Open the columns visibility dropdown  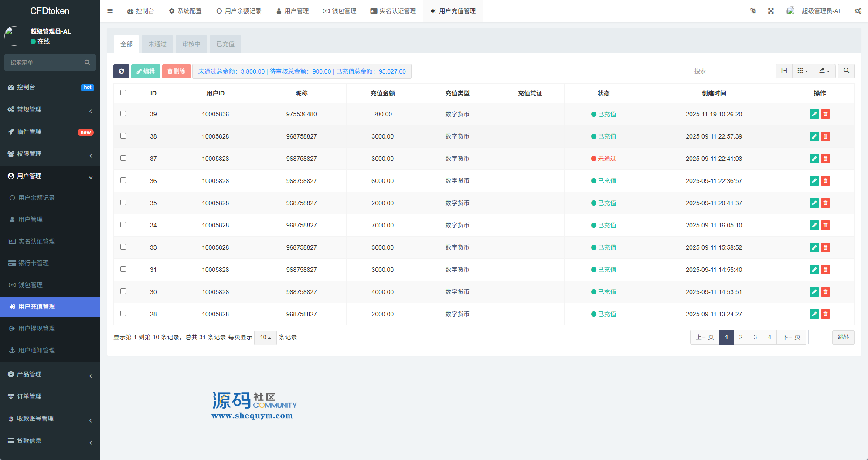pyautogui.click(x=803, y=71)
